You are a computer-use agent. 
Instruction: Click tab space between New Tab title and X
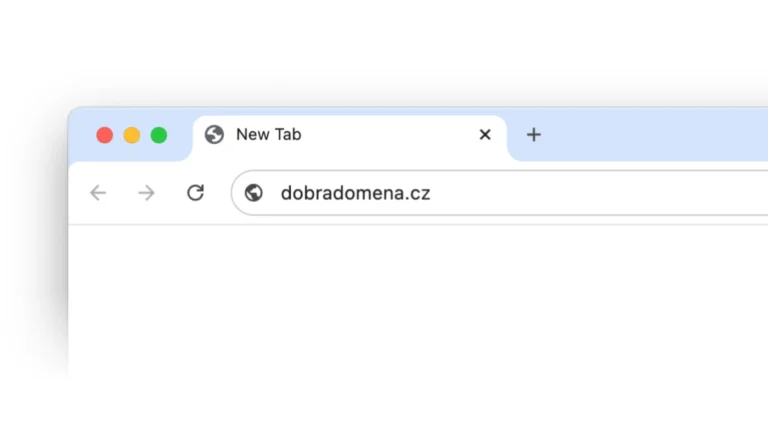[x=390, y=135]
